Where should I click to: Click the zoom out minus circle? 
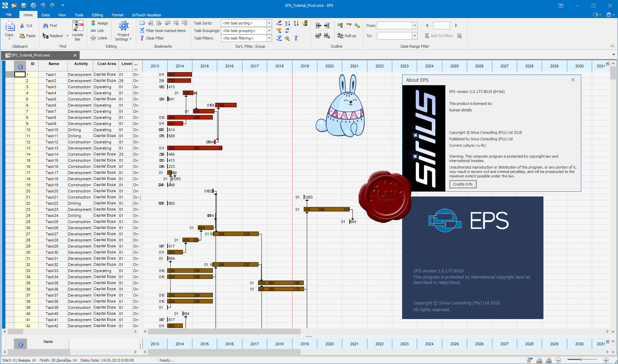(x=558, y=360)
